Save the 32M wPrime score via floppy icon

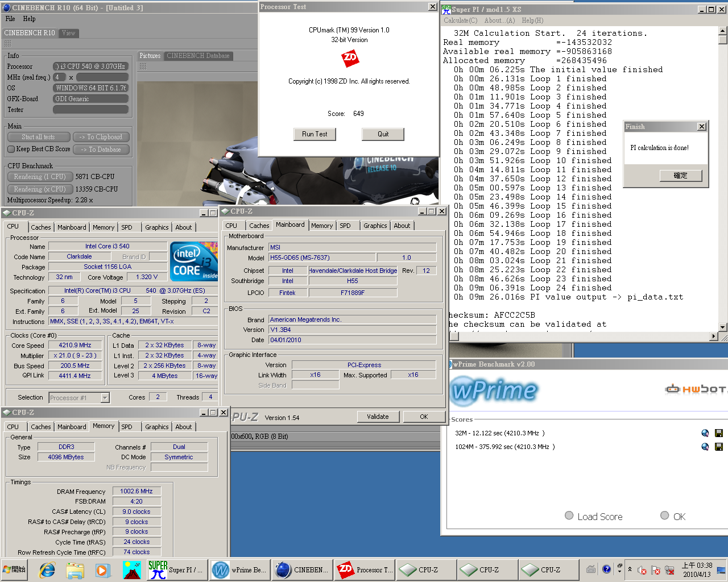[719, 433]
